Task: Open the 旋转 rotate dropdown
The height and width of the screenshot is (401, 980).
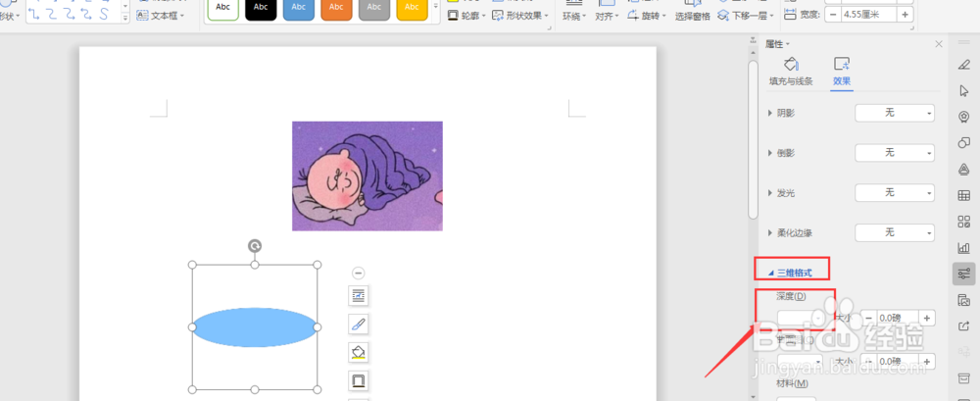Action: point(647,16)
